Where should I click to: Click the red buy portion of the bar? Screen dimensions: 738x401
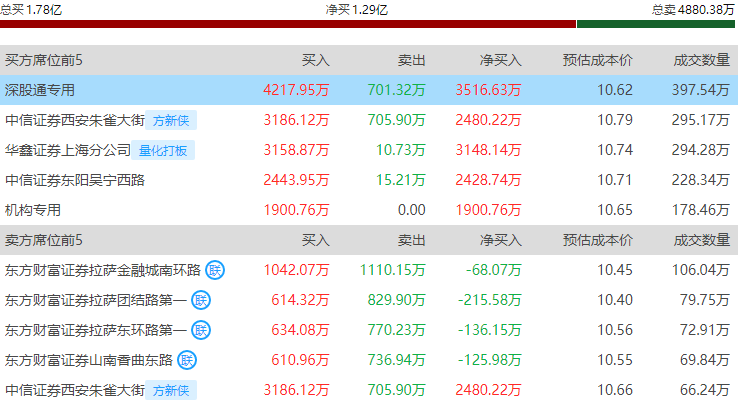[x=288, y=24]
